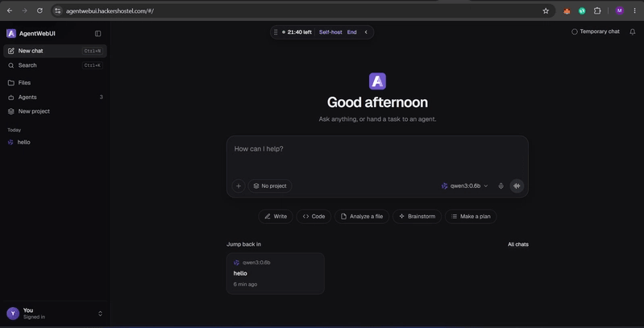
Task: Bookmark page with star icon
Action: (546, 11)
